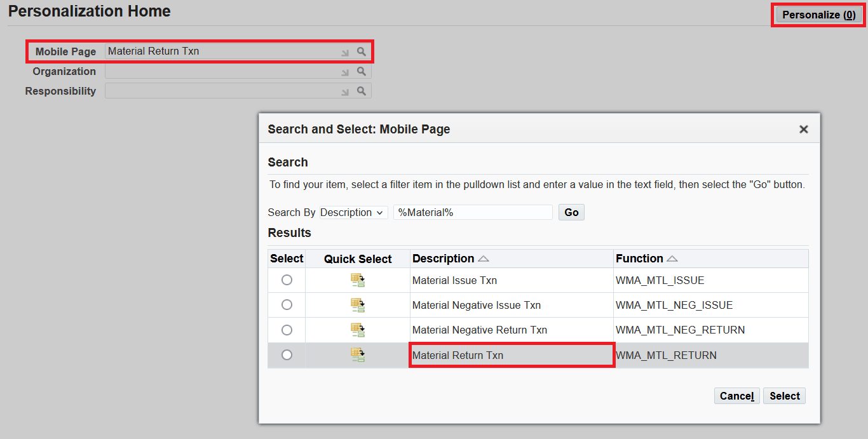This screenshot has height=439, width=868.
Task: Cancel the Search and Select dialog
Action: click(736, 395)
